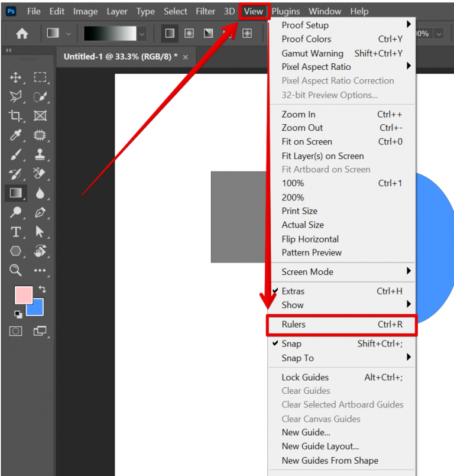This screenshot has width=454, height=476.
Task: Select the Brush tool
Action: coord(16,154)
